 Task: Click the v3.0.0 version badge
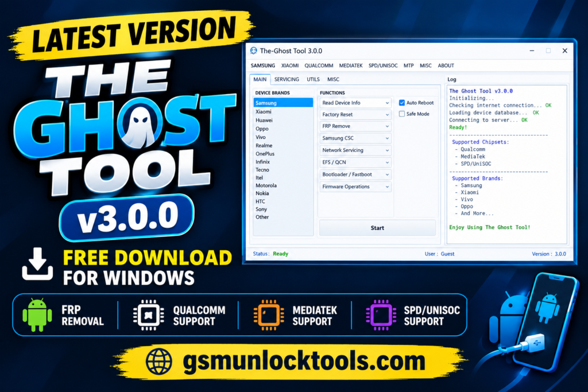pyautogui.click(x=127, y=218)
